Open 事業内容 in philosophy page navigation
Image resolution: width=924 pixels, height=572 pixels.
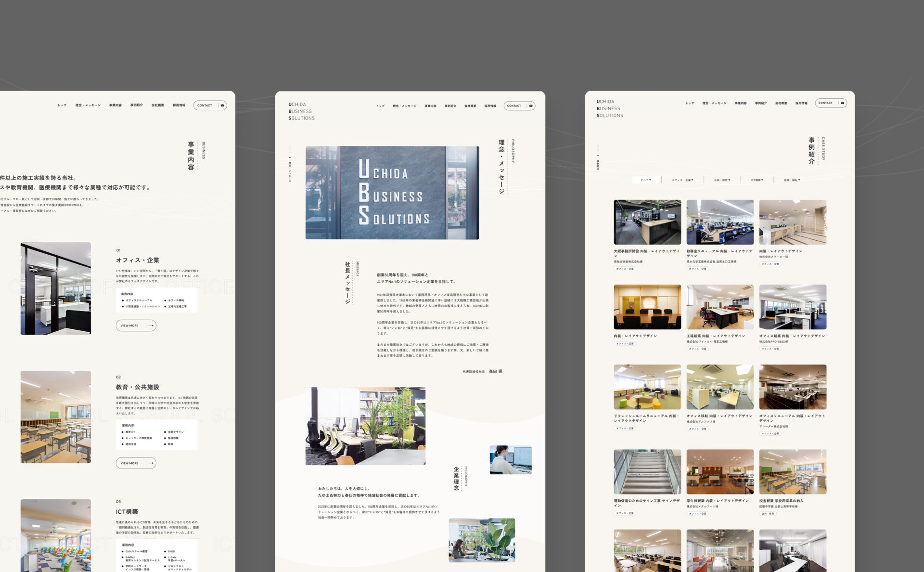click(x=431, y=106)
